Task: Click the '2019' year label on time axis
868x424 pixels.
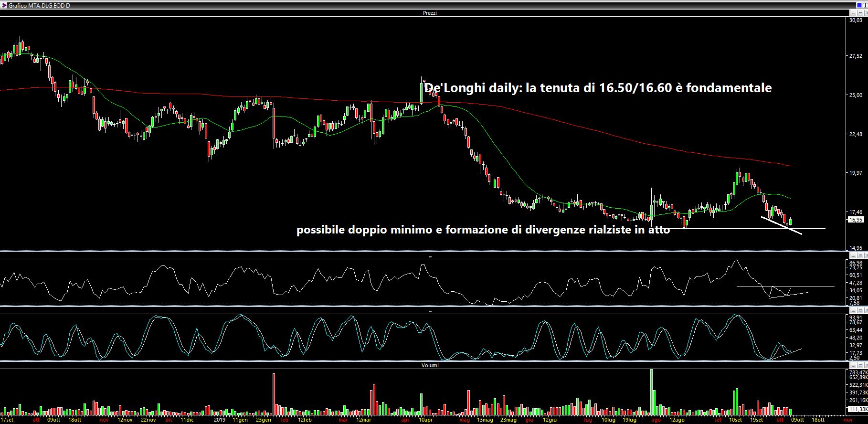Action: tap(219, 420)
